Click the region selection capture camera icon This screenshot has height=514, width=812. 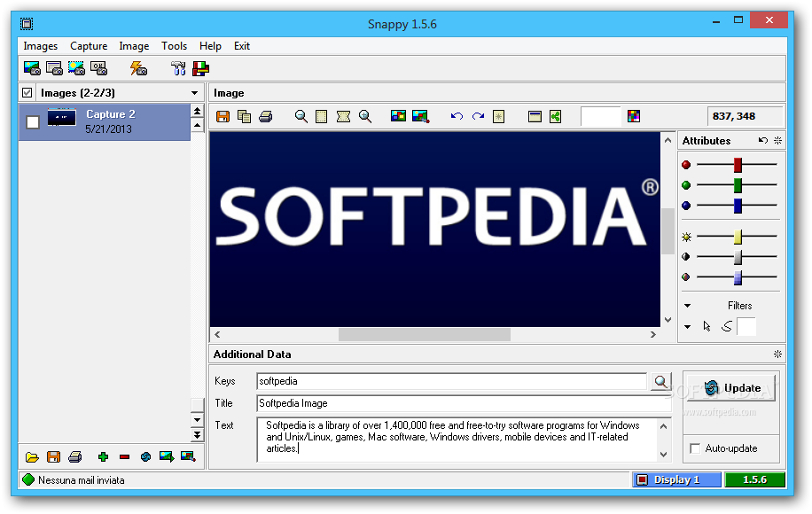click(x=76, y=68)
